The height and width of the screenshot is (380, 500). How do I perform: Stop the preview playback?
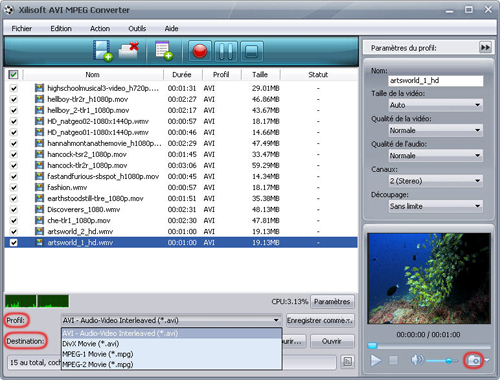(x=394, y=360)
